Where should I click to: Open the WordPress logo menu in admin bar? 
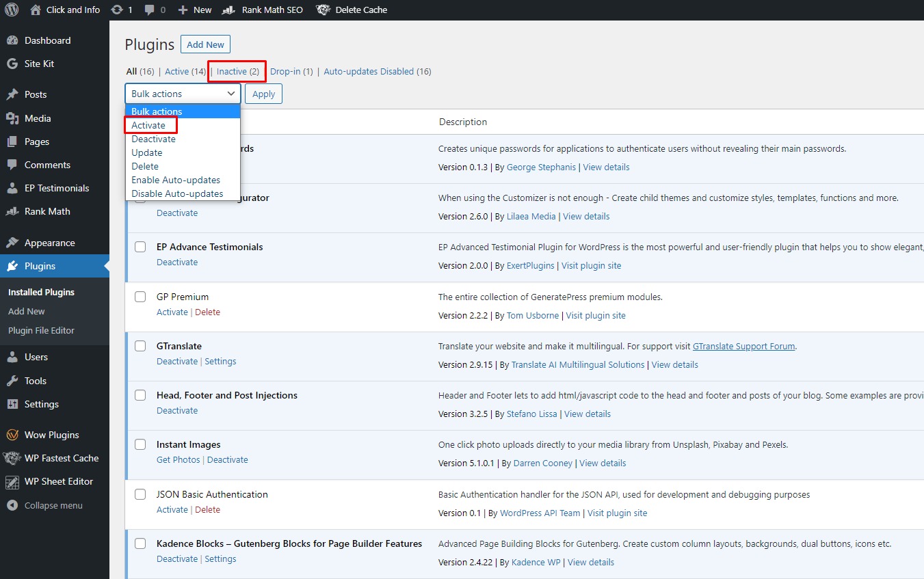[x=10, y=10]
